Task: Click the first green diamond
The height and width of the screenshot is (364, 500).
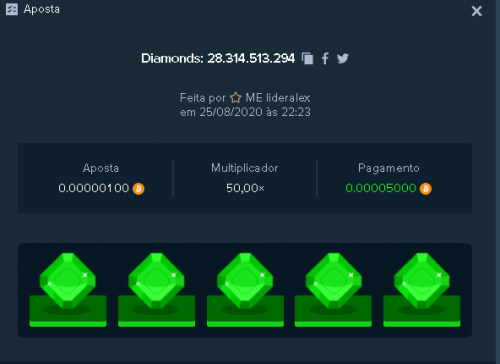Action: [x=68, y=281]
